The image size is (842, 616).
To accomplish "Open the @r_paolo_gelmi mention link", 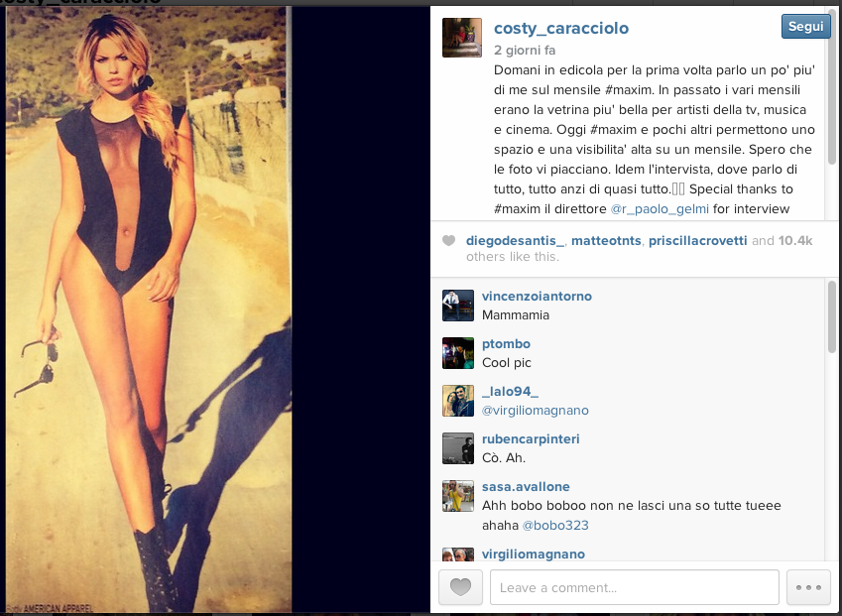I will pos(660,209).
